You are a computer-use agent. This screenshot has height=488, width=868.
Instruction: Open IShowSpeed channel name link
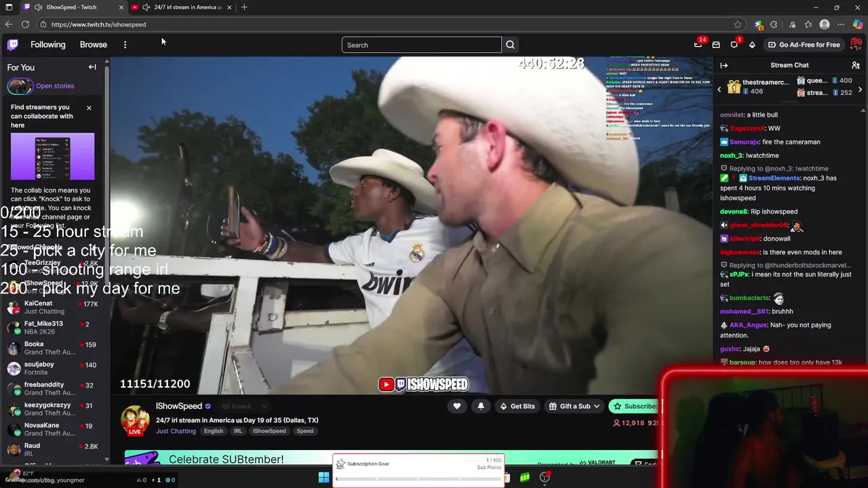click(179, 406)
